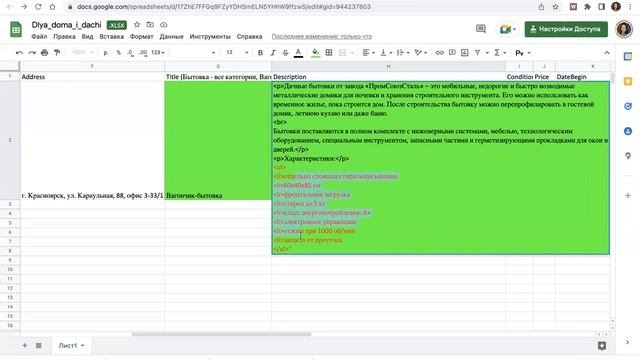Image resolution: width=640 pixels, height=360 pixels.
Task: Open Calendar in the side panel
Action: point(628,57)
